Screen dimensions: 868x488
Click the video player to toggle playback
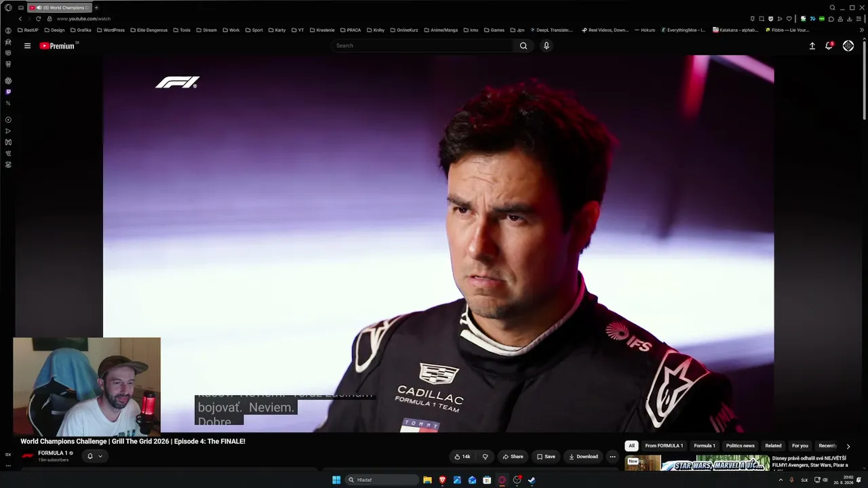click(438, 244)
